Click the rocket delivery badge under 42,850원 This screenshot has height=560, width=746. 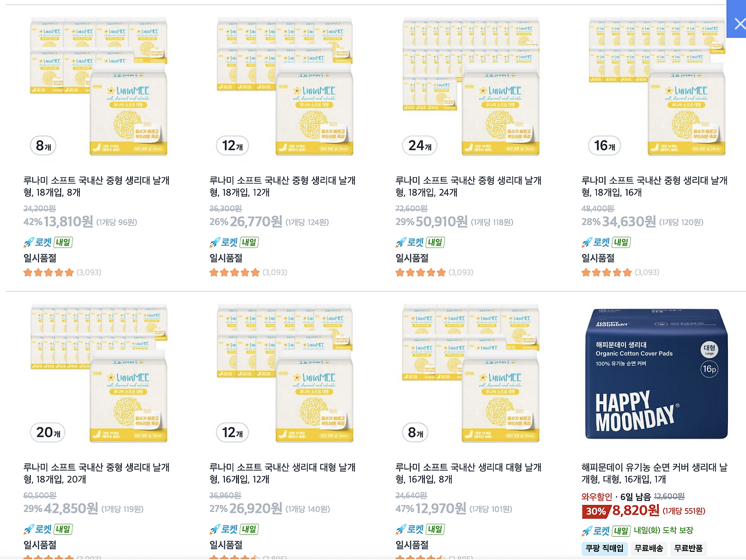point(48,529)
